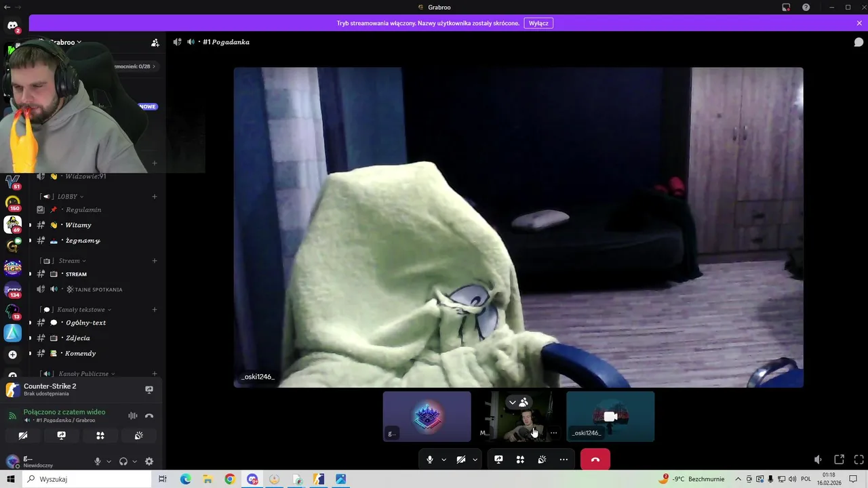Open the server icon with badge 51

(12, 182)
